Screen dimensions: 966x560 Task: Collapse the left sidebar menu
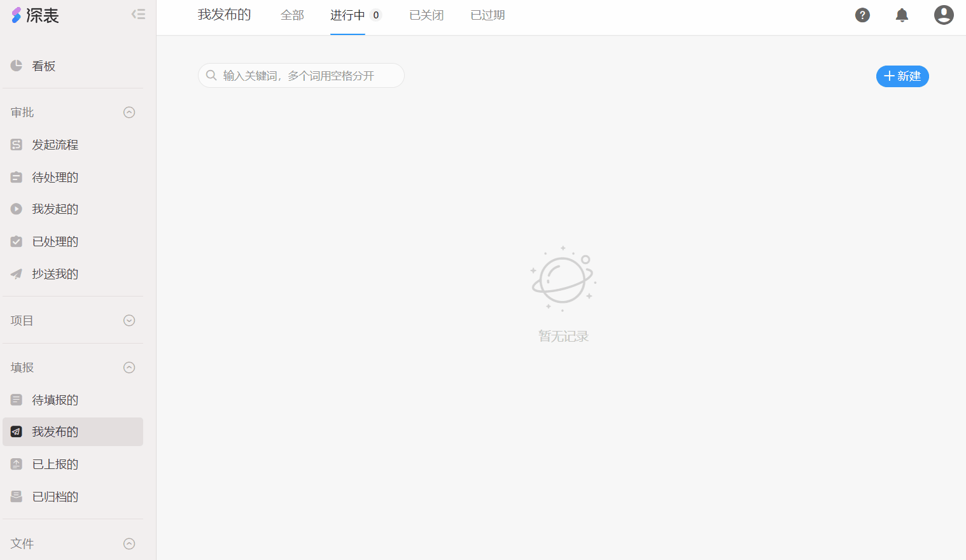(138, 14)
